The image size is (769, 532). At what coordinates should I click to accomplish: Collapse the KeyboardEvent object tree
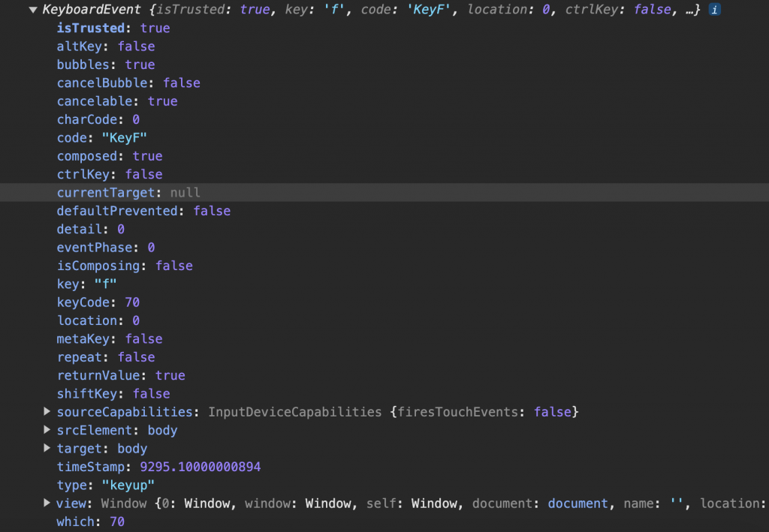(x=33, y=10)
